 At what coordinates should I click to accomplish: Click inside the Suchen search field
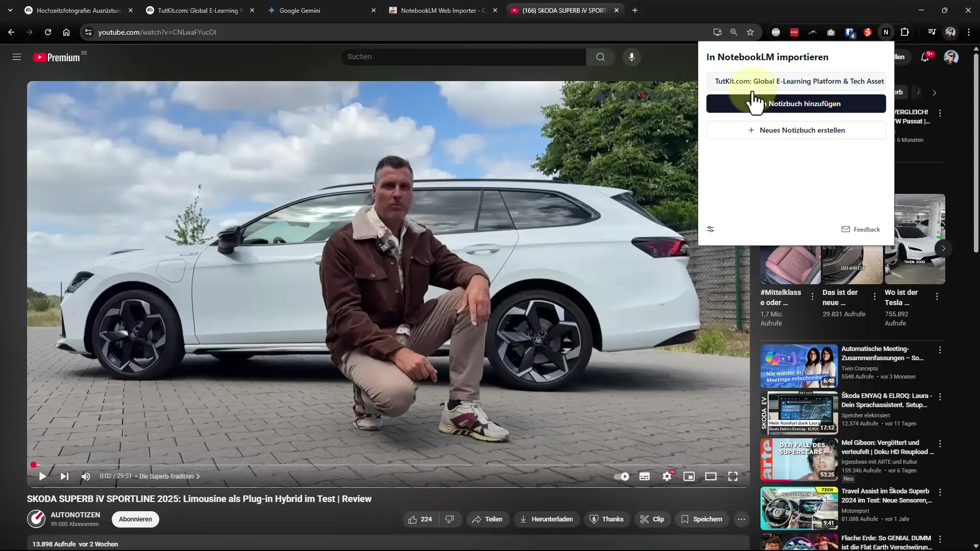463,57
